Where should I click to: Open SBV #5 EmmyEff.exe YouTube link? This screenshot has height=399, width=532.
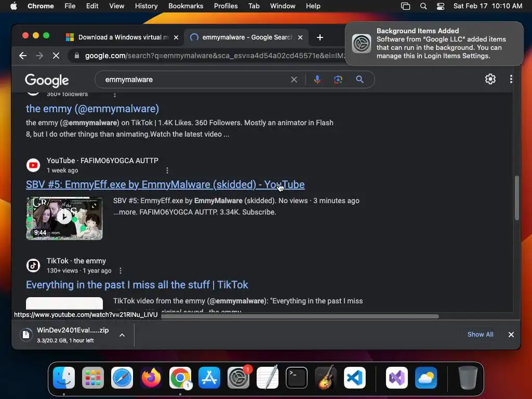click(x=165, y=184)
